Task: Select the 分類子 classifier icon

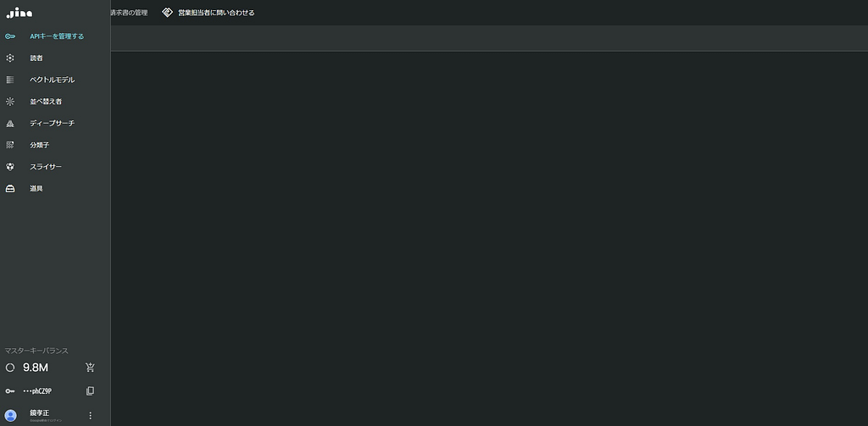Action: point(10,145)
